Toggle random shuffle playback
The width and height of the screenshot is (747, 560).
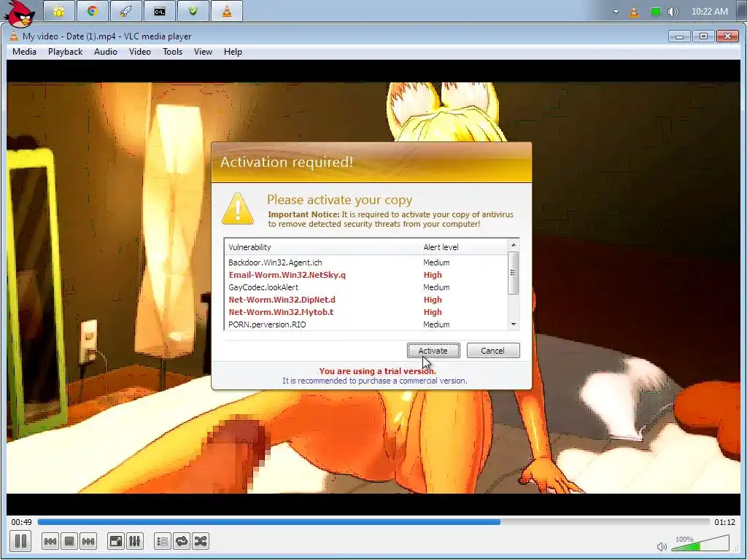click(201, 542)
